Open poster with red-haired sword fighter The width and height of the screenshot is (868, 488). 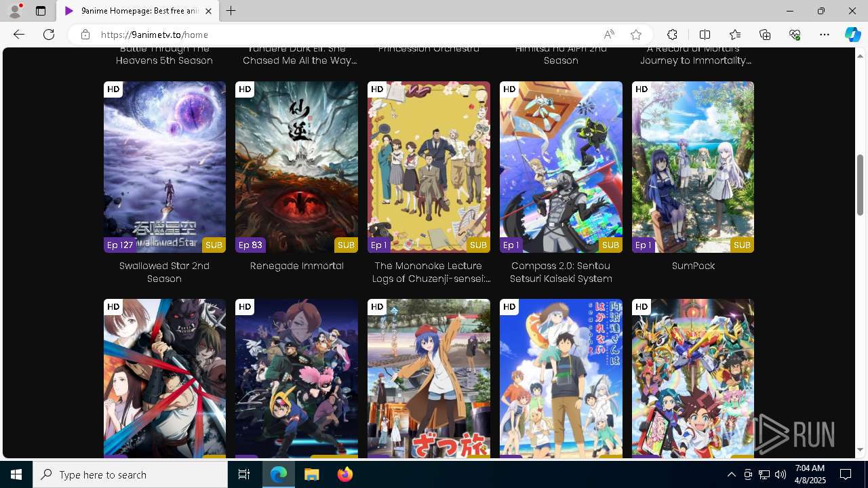click(x=165, y=378)
